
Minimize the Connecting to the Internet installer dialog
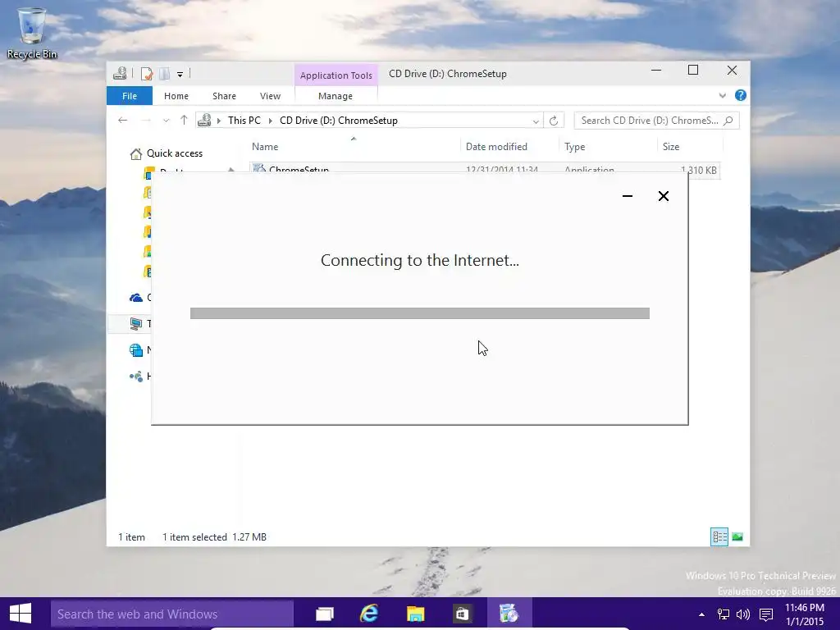click(628, 196)
